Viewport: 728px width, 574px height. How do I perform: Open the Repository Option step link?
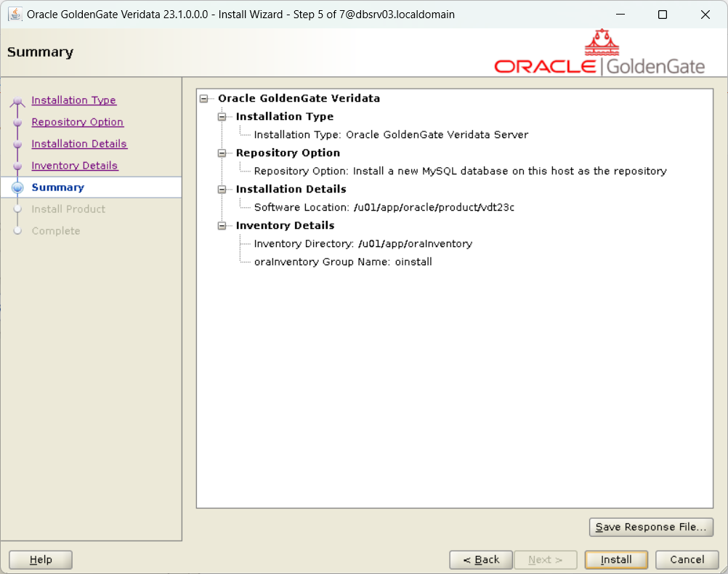[78, 121]
